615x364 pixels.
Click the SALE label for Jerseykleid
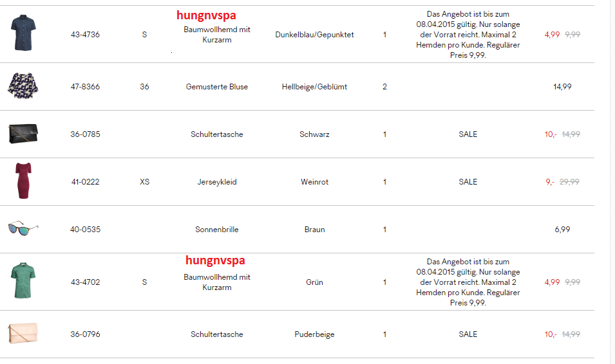(x=468, y=182)
